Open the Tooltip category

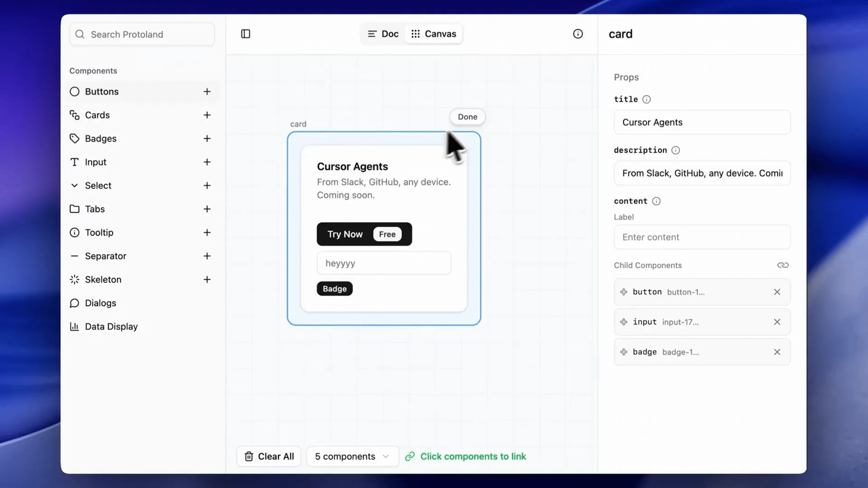[142, 233]
